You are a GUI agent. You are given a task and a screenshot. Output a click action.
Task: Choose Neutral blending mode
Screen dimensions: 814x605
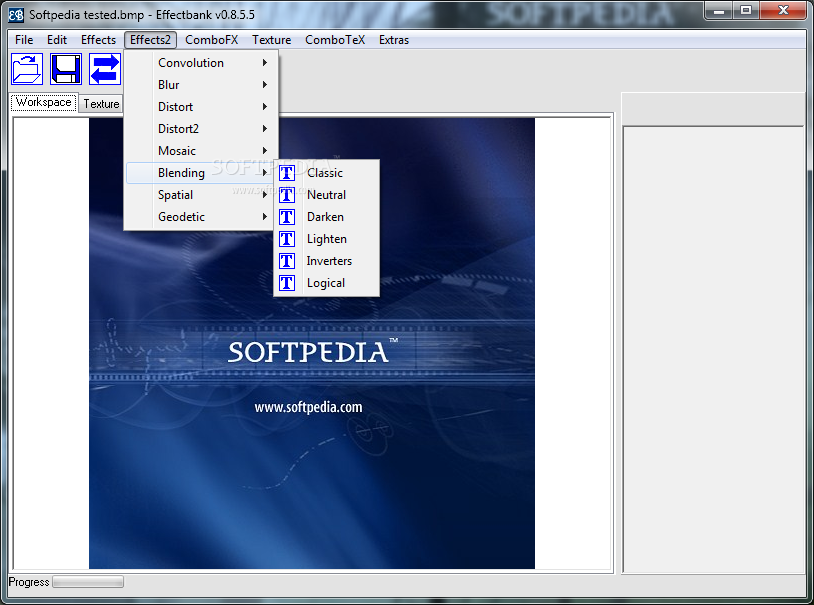pyautogui.click(x=326, y=195)
